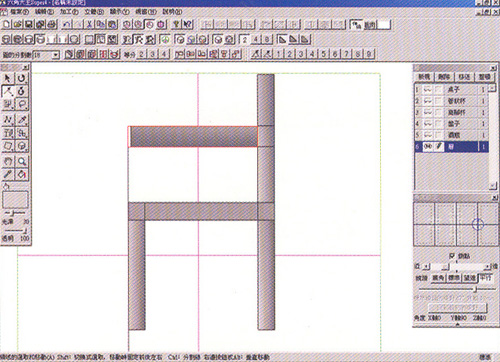Select the arrow selection tool in toolbox
The image size is (500, 362).
8,78
